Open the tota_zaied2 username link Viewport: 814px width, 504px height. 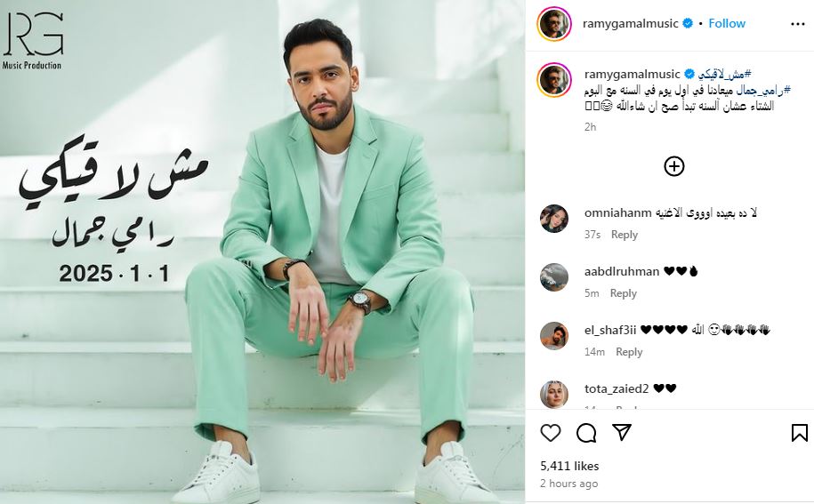pos(617,388)
